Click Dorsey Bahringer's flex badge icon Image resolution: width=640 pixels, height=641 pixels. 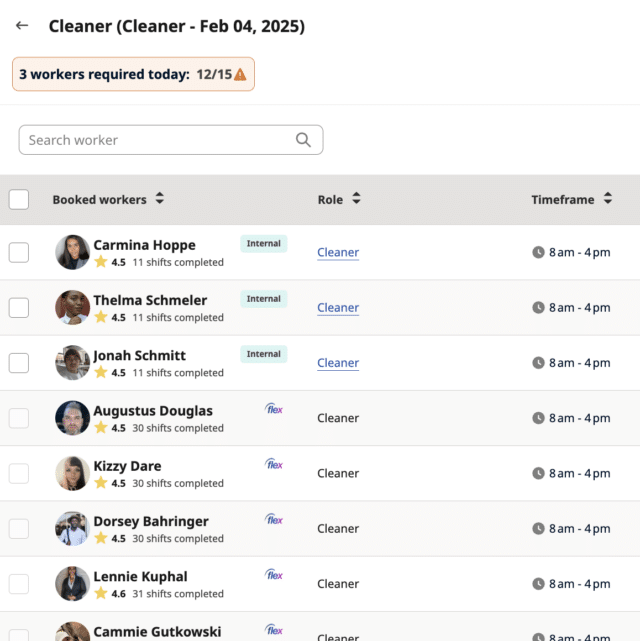pyautogui.click(x=274, y=519)
